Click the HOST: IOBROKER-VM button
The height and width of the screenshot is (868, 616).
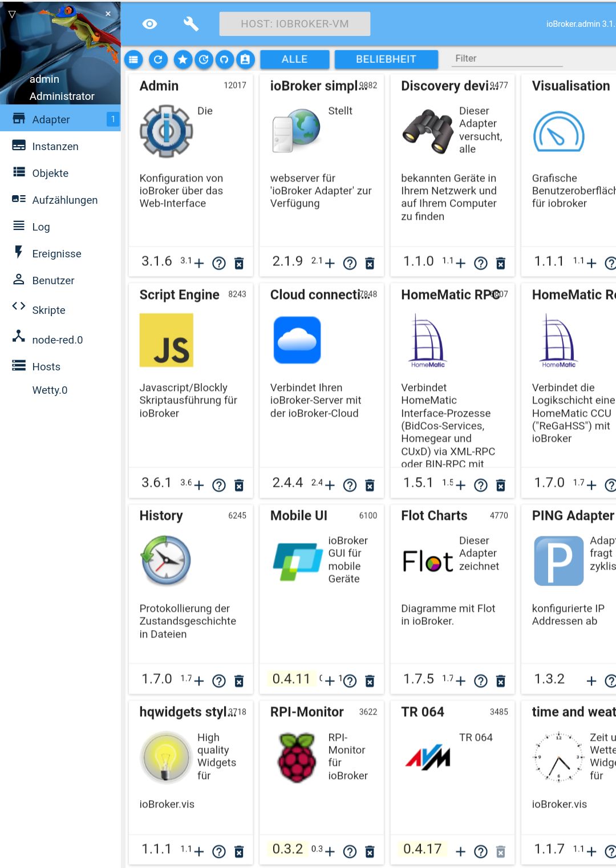(295, 24)
